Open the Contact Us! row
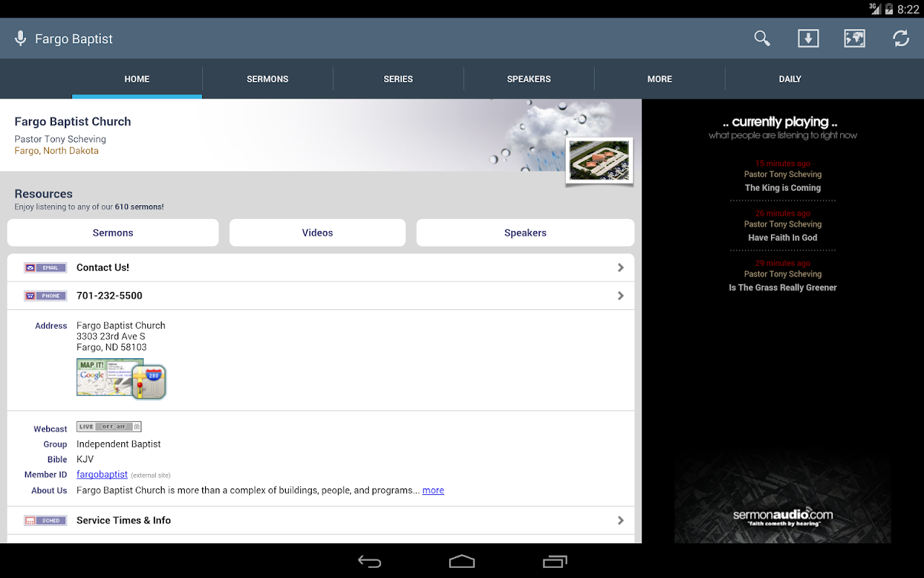 click(x=321, y=267)
